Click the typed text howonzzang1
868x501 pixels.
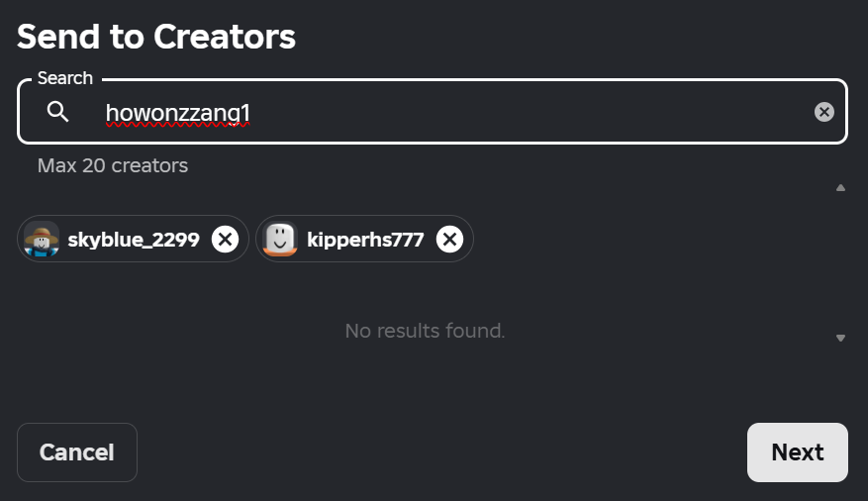[178, 113]
